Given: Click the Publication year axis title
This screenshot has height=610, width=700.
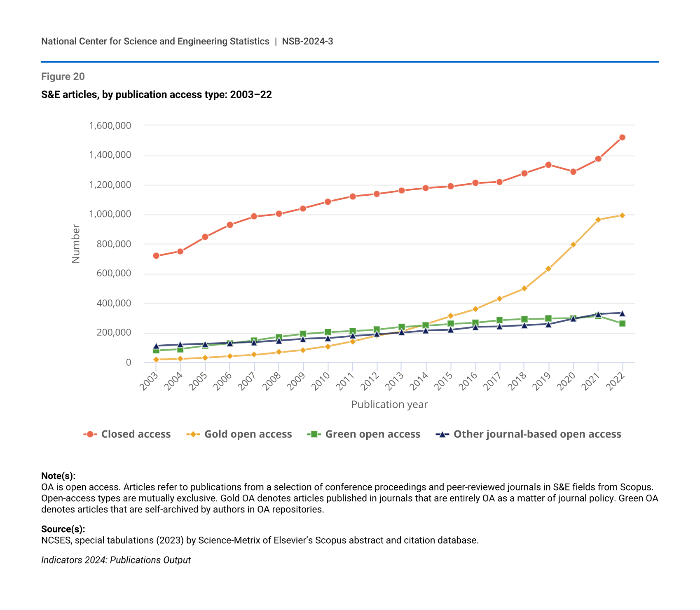Looking at the screenshot, I should 389,404.
